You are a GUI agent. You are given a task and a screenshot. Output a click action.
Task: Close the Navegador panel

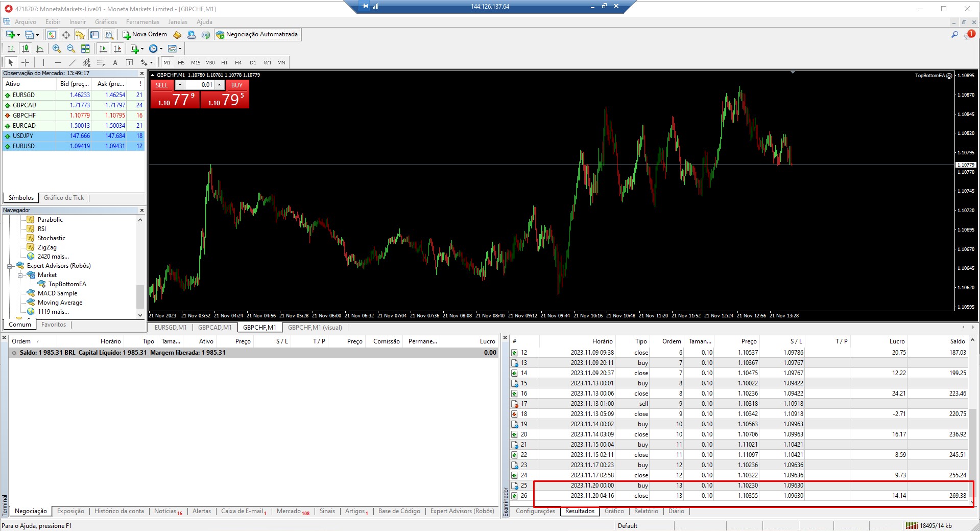coord(142,211)
